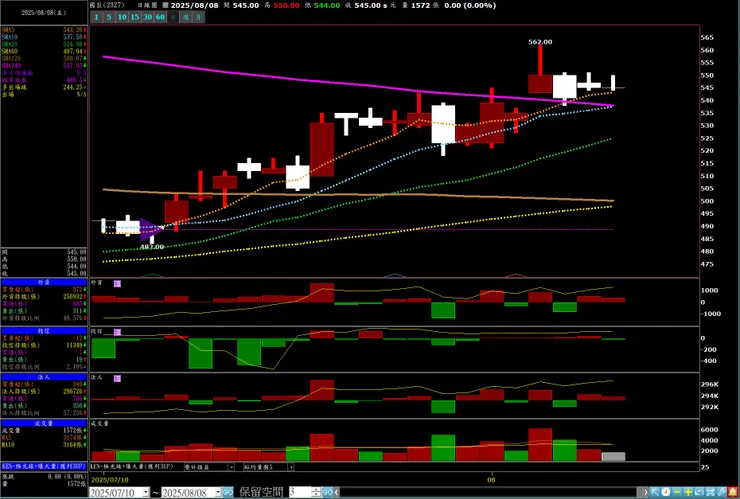Click the SMA10 legend row
Image resolution: width=740 pixels, height=499 pixels.
(43, 37)
